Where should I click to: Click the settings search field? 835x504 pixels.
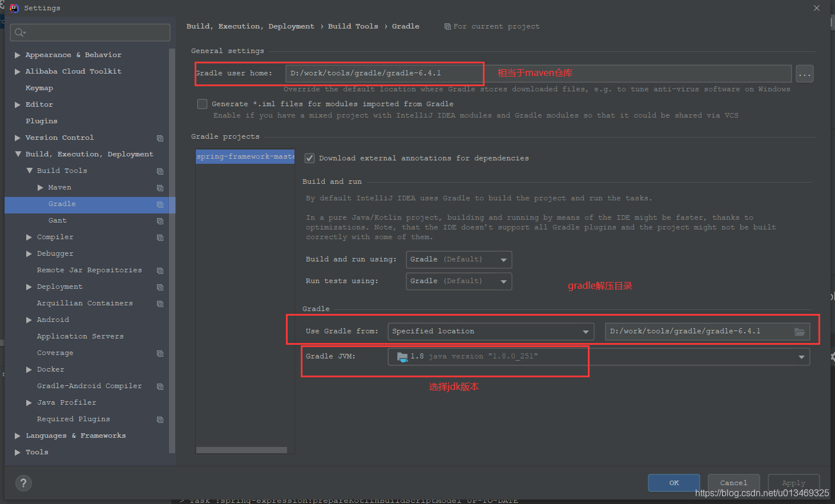point(90,33)
